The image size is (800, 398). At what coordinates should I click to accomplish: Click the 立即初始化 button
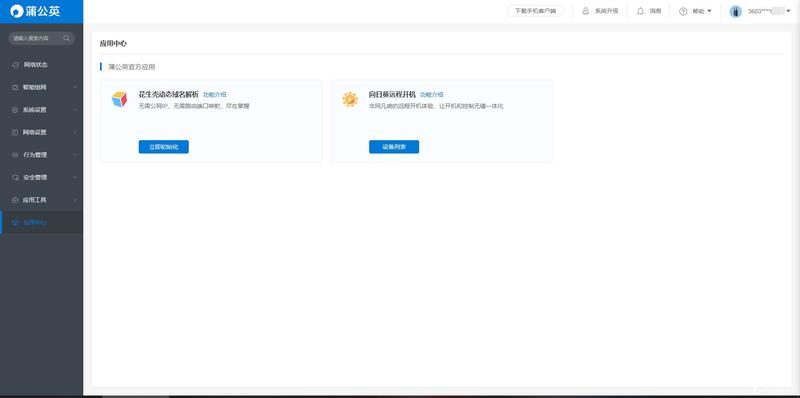pyautogui.click(x=164, y=147)
